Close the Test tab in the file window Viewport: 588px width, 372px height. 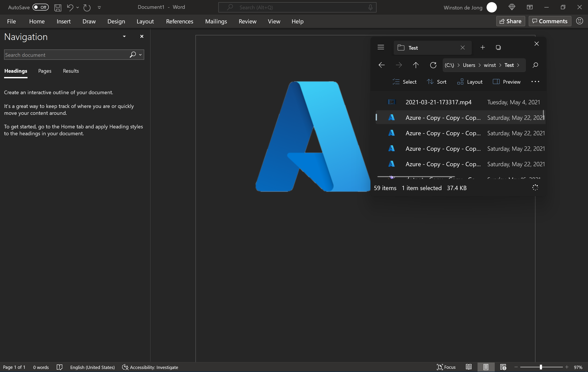tap(462, 48)
